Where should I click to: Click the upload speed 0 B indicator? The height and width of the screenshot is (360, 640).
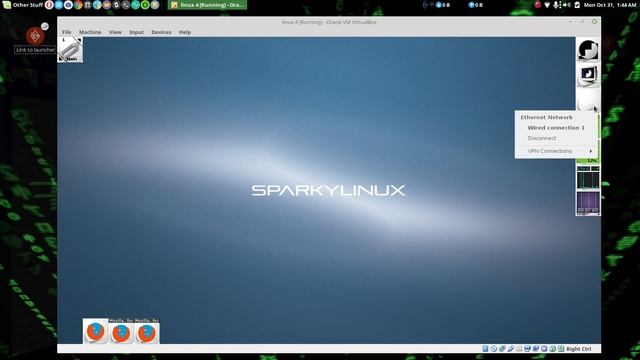(x=476, y=5)
